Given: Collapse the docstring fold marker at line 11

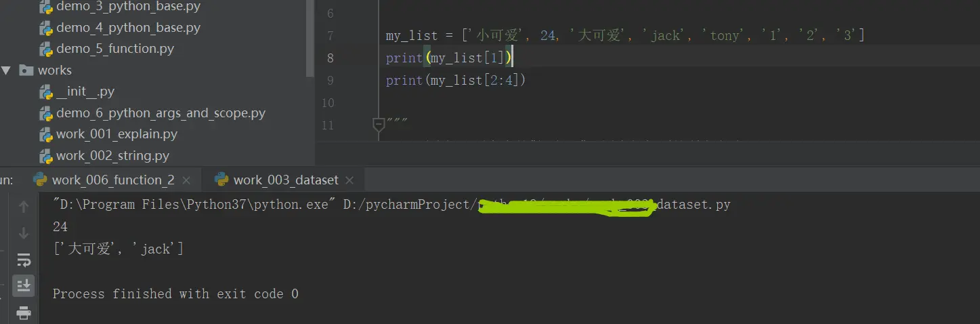Looking at the screenshot, I should pyautogui.click(x=379, y=123).
